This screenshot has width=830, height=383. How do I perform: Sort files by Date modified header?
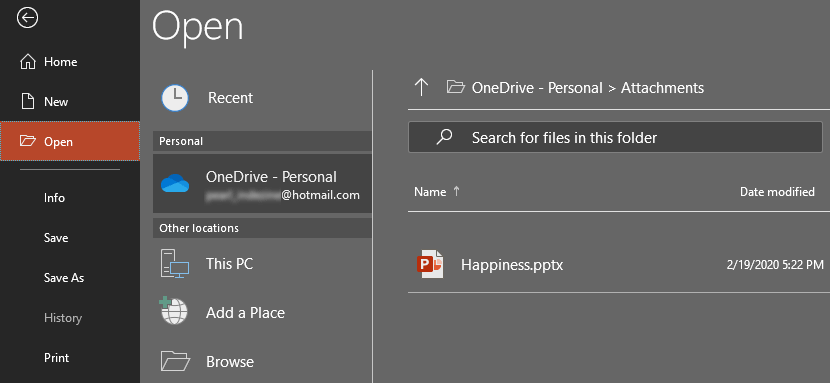point(777,192)
